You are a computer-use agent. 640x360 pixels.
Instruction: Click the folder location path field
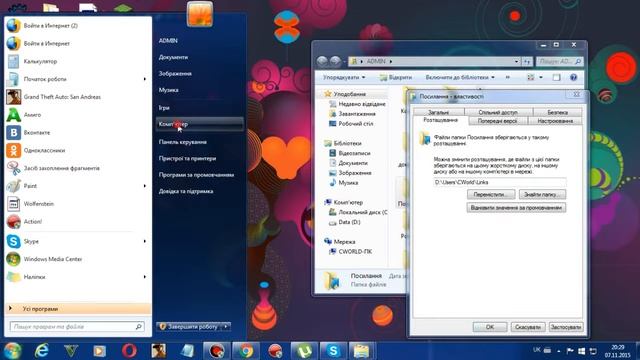pyautogui.click(x=500, y=182)
